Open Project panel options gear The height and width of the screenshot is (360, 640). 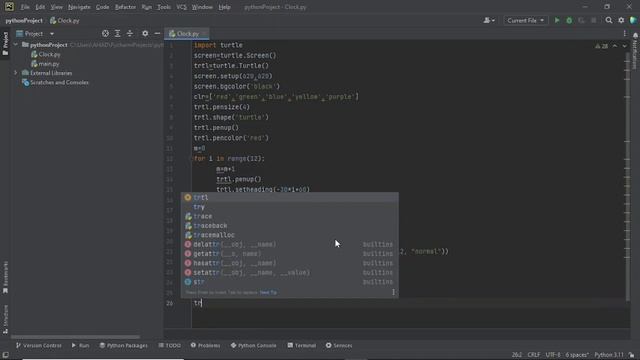[x=145, y=33]
